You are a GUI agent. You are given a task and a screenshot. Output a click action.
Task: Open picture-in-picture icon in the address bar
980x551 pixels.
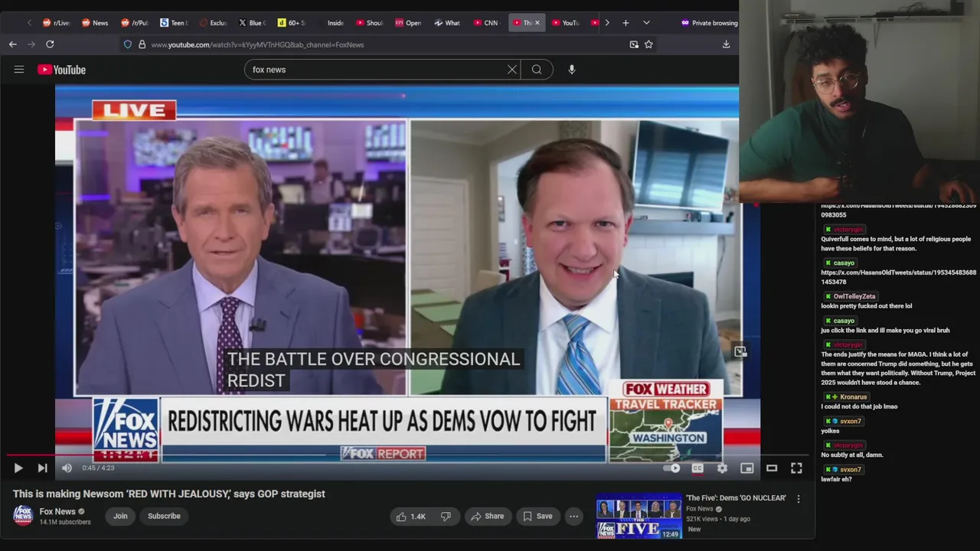tap(634, 44)
